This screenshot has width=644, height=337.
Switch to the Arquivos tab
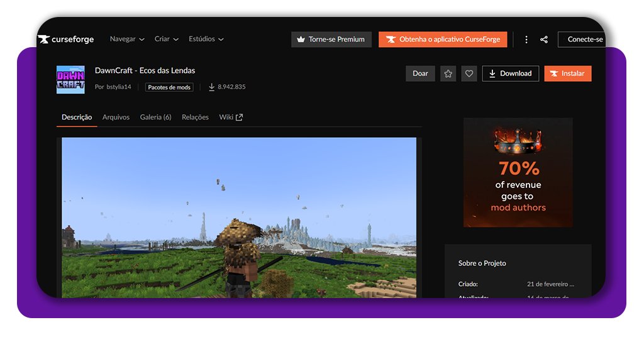[116, 118]
